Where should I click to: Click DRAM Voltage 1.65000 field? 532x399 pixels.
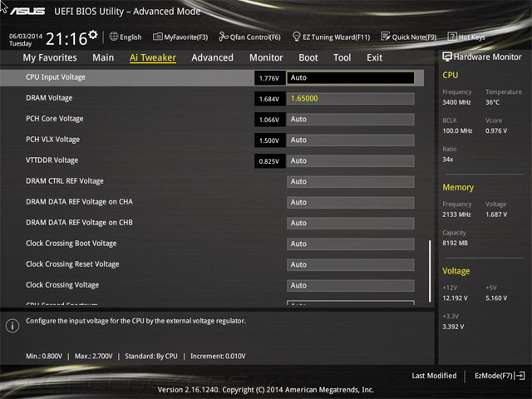point(351,98)
